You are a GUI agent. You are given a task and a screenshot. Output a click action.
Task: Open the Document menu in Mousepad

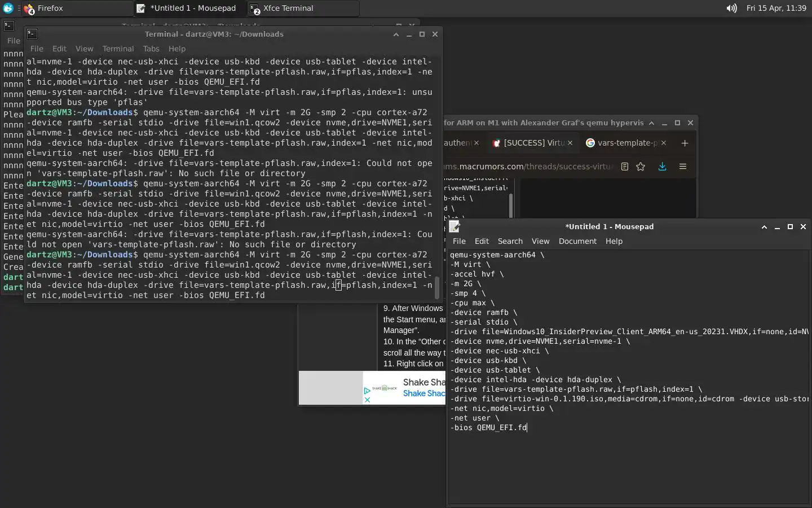click(x=577, y=241)
